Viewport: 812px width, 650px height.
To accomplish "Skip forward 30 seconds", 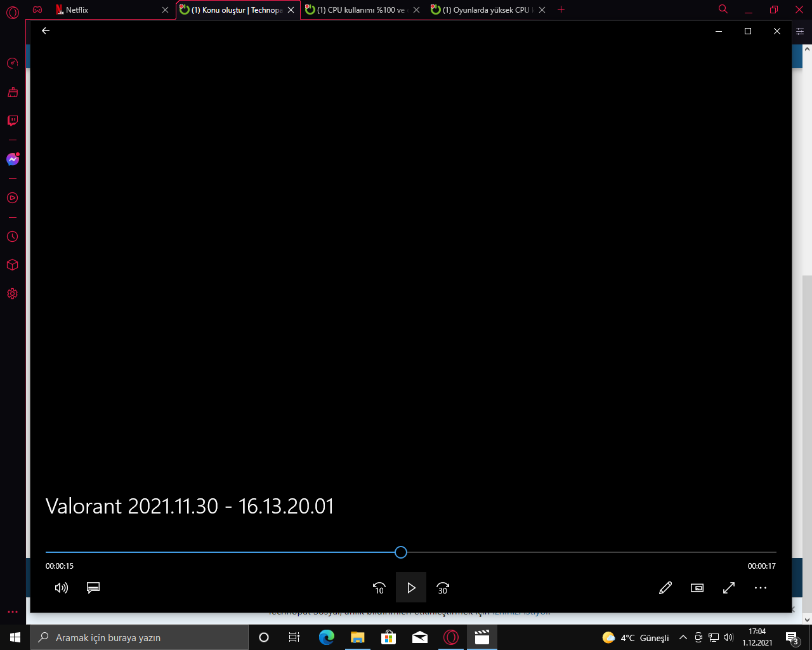I will [443, 588].
